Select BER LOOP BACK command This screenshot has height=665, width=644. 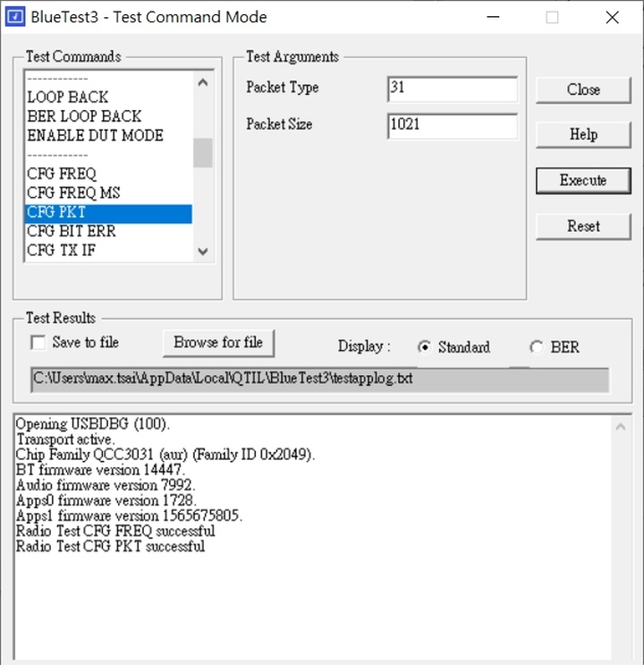pos(84,116)
